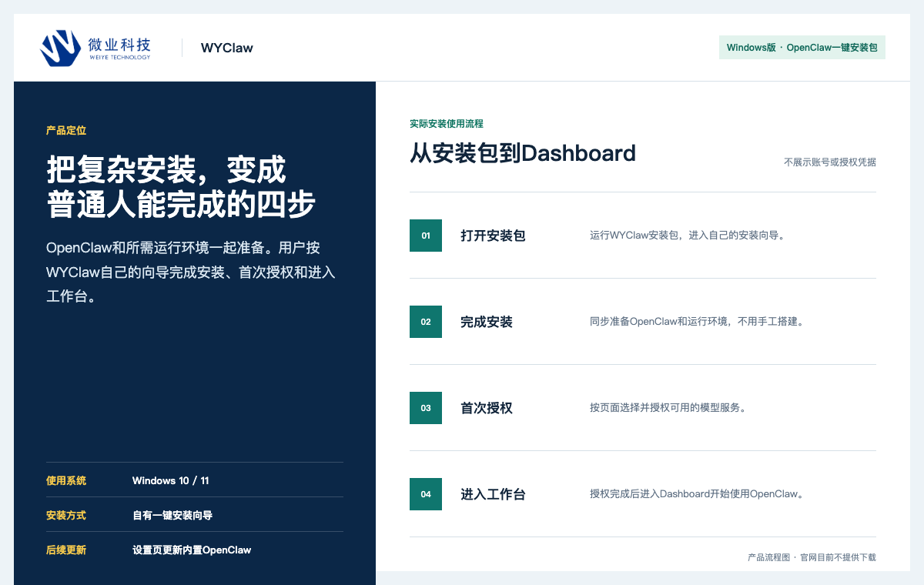Click the 产品定位 label
Screen dimensions: 924x585
click(66, 131)
